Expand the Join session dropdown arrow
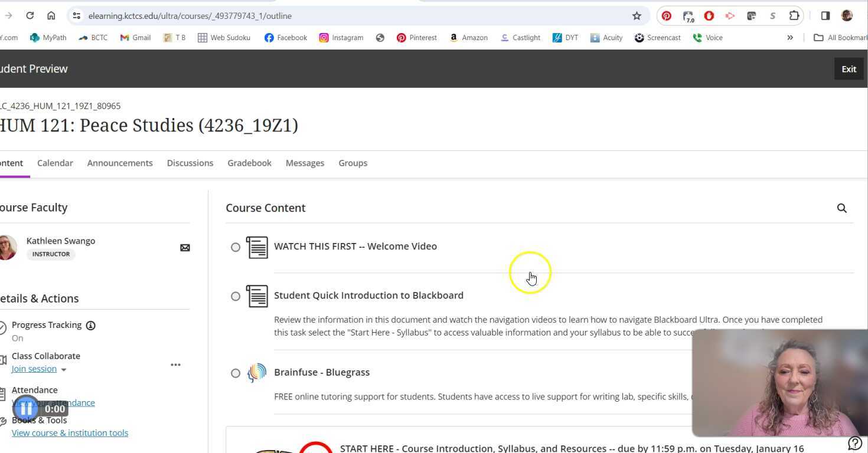 click(64, 370)
